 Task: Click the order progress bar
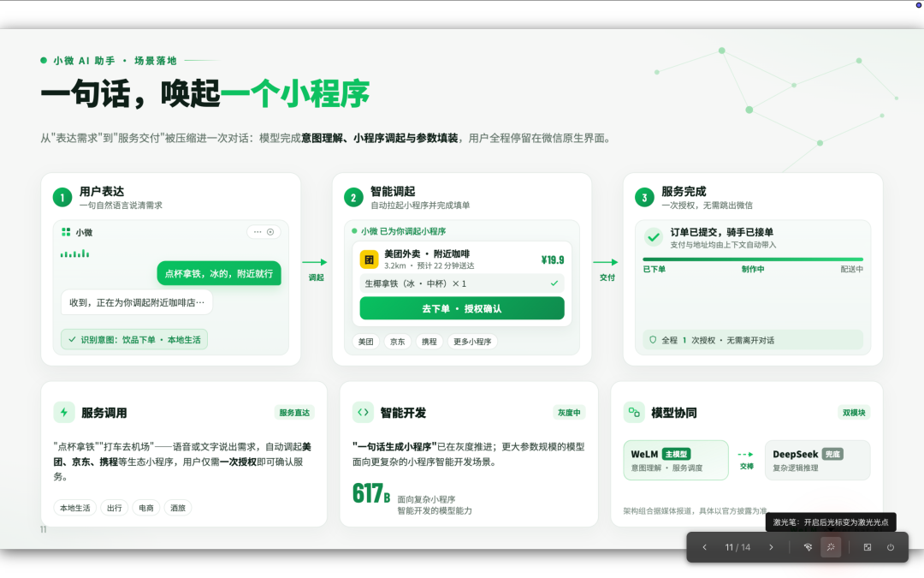pos(753,259)
